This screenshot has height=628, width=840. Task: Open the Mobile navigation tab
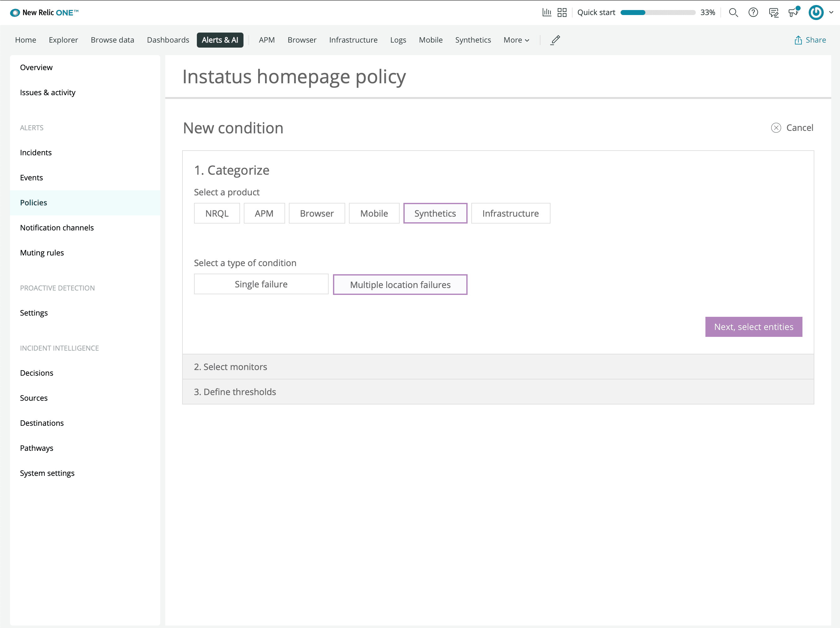(431, 40)
